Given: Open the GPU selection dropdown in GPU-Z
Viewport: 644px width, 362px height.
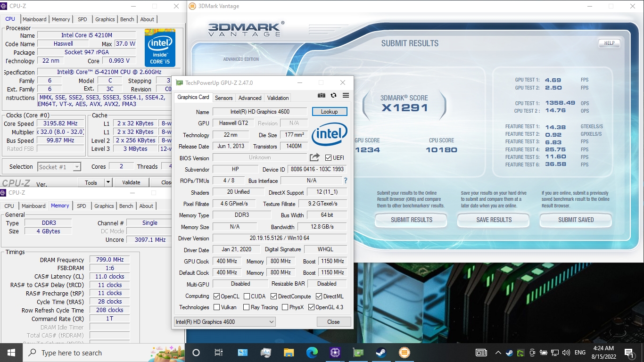Looking at the screenshot, I should (224, 322).
